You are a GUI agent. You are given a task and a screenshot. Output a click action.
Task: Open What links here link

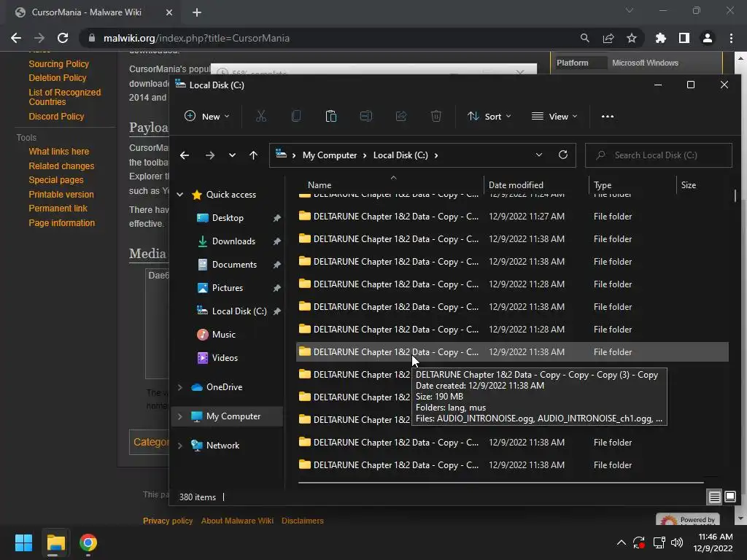[58, 152]
